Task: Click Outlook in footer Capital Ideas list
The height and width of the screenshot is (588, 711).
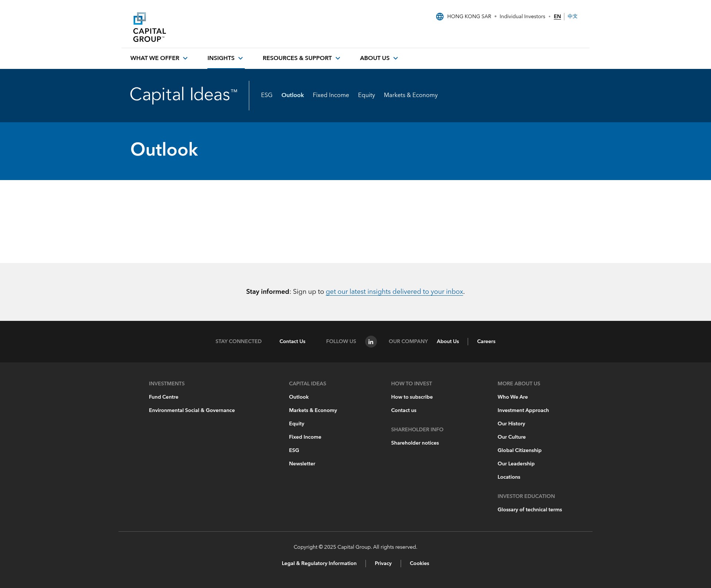Action: (298, 397)
